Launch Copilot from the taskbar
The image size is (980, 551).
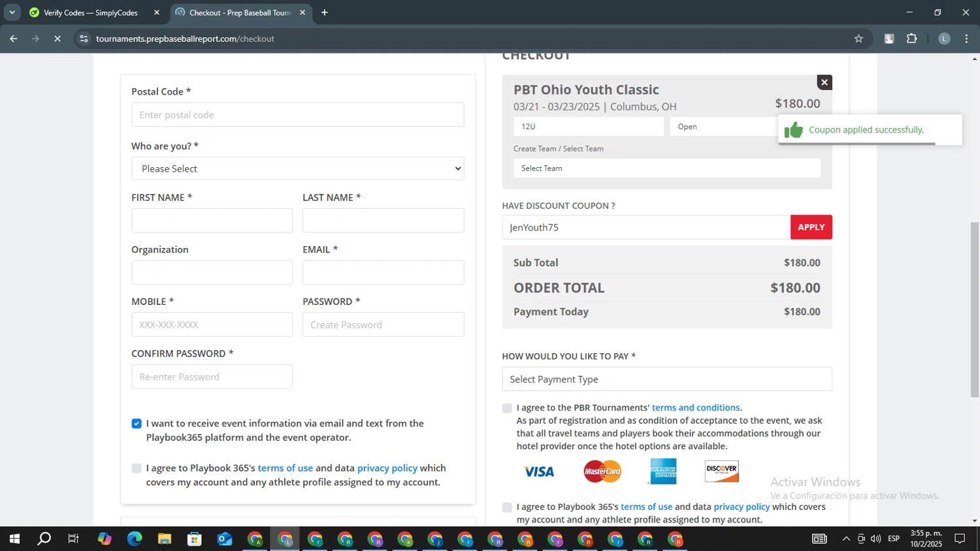(x=105, y=539)
